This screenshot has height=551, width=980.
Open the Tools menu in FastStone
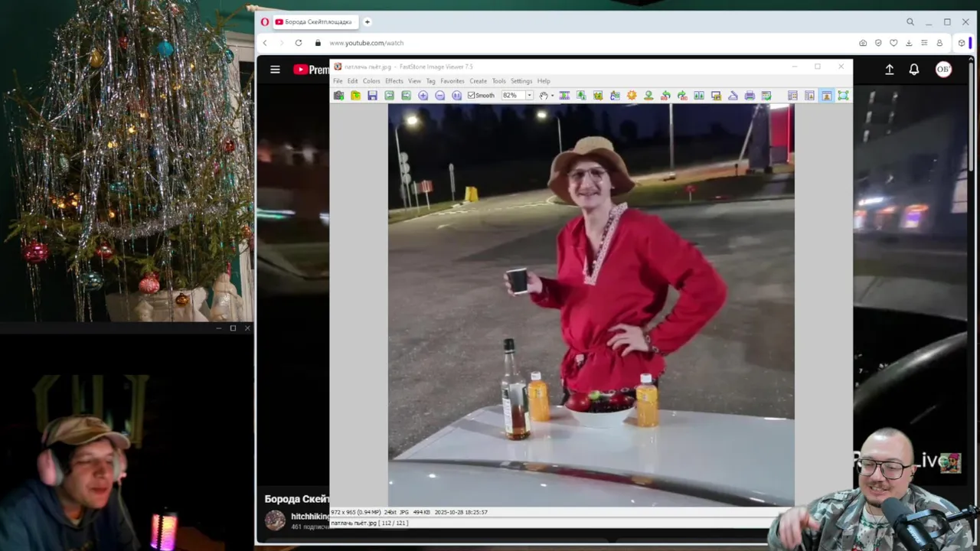pyautogui.click(x=499, y=81)
